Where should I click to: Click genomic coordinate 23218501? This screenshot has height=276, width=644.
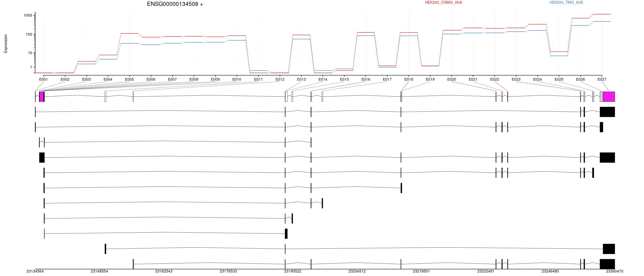(x=422, y=271)
